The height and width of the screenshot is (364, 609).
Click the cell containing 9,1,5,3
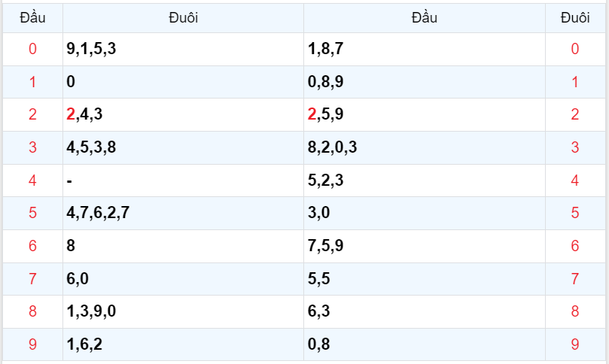[92, 50]
